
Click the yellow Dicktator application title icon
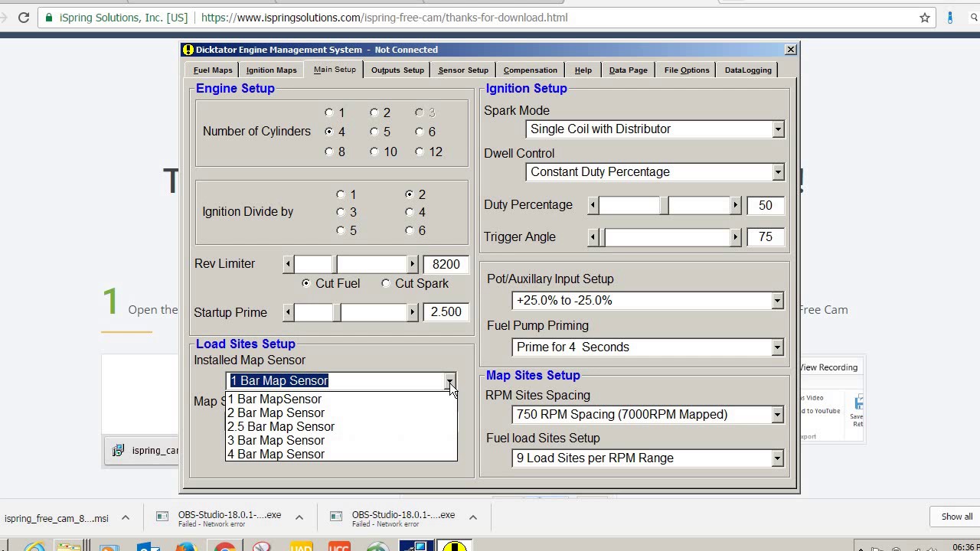188,50
